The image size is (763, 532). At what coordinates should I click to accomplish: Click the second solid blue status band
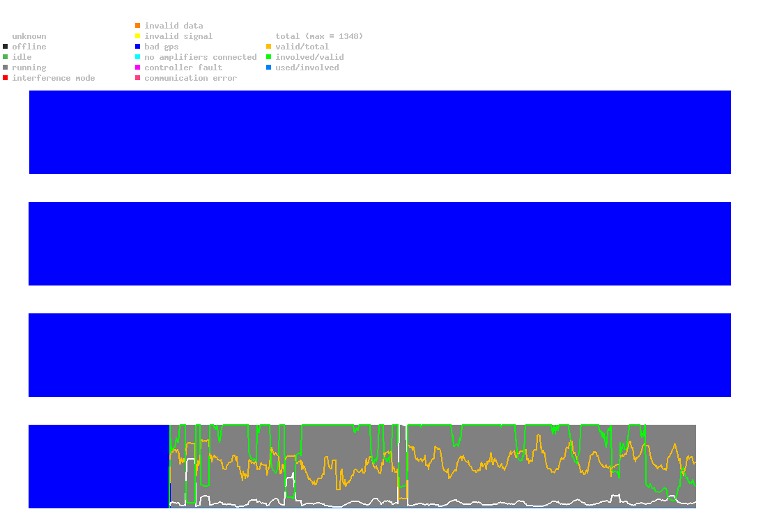coord(380,244)
